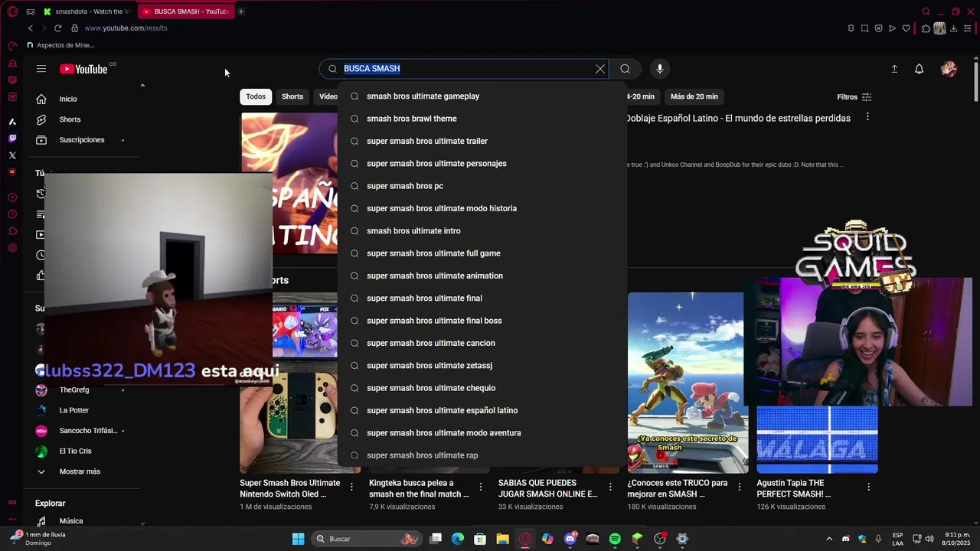Open Opera easy setup sliders icon

[968, 28]
